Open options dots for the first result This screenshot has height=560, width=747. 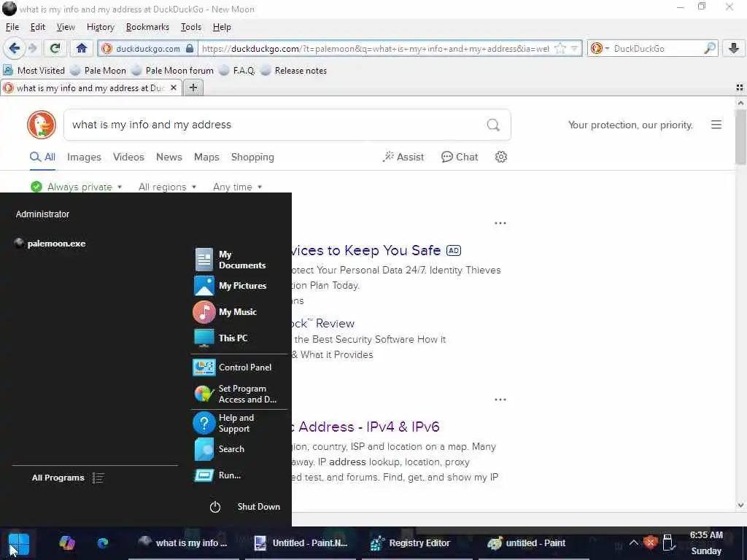500,223
